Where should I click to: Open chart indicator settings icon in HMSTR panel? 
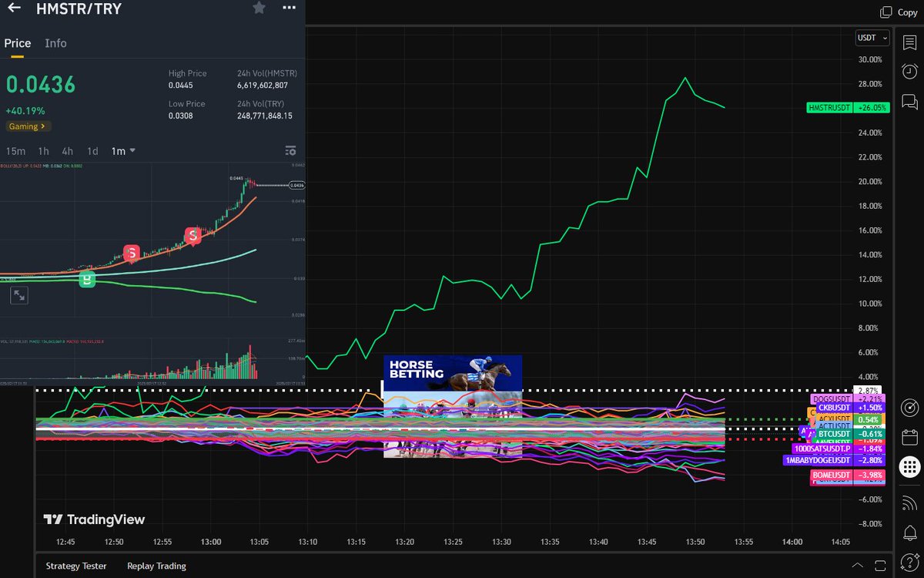(x=290, y=151)
